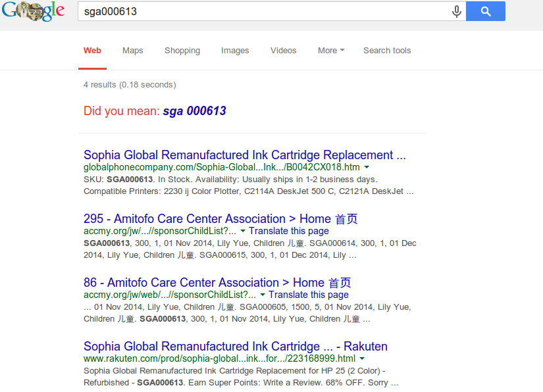Open '295 - Amitofo Care Center Association' result
Image resolution: width=543 pixels, height=392 pixels.
220,218
